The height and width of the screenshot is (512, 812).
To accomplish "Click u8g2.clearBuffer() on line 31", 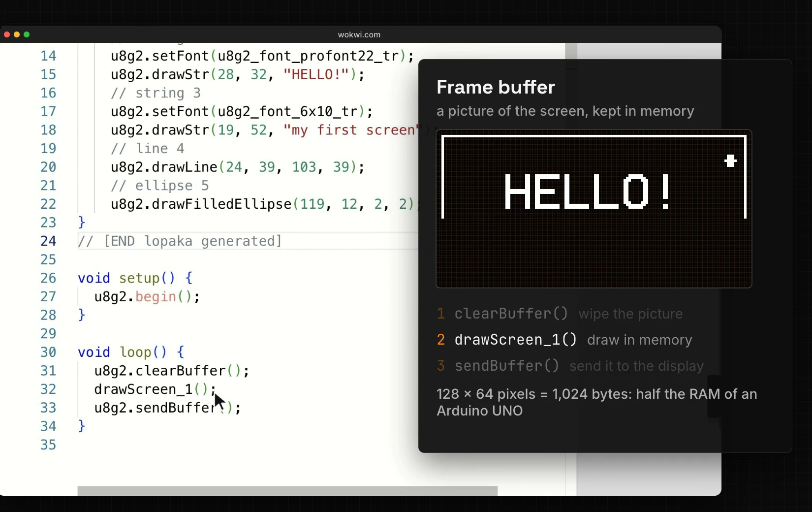I will click(172, 371).
